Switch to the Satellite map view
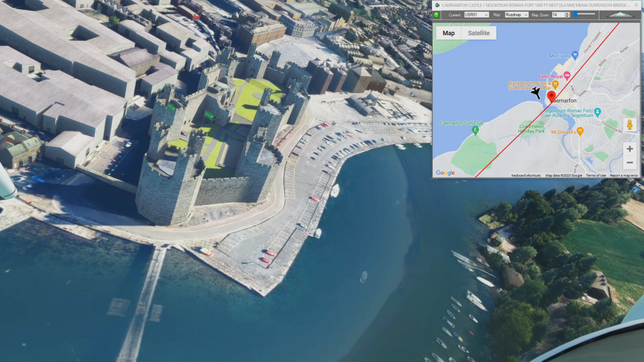This screenshot has height=362, width=644. 479,33
